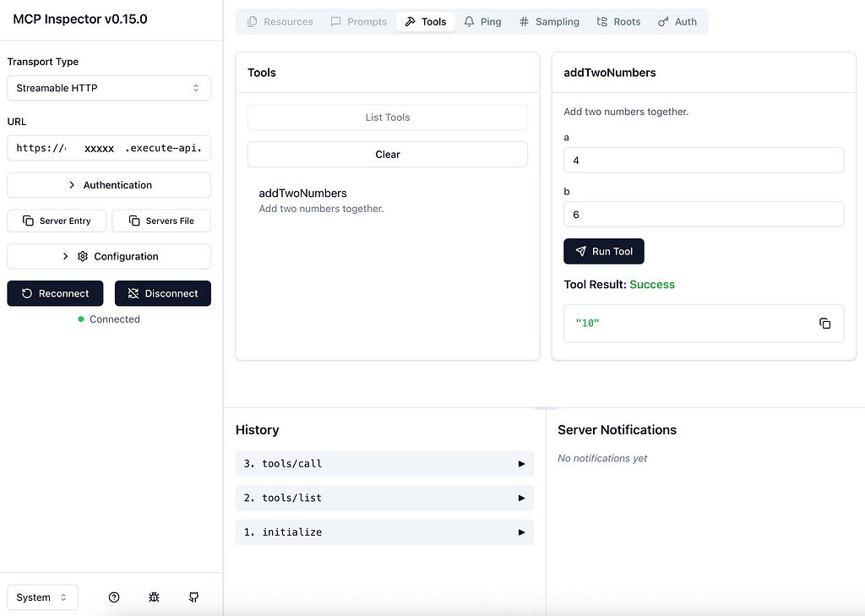The height and width of the screenshot is (616, 865).
Task: Copy the Server Entry config
Action: point(57,221)
